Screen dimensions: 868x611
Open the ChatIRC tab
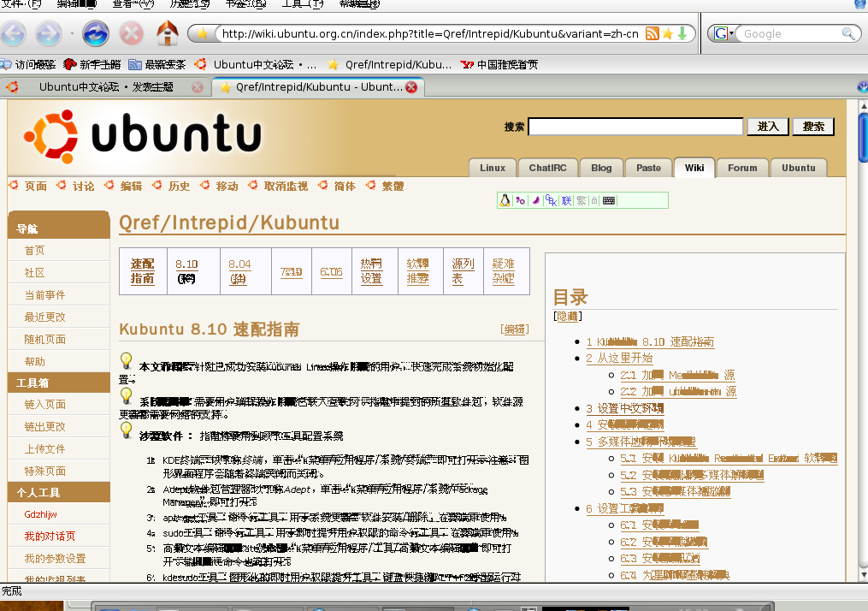(x=547, y=168)
